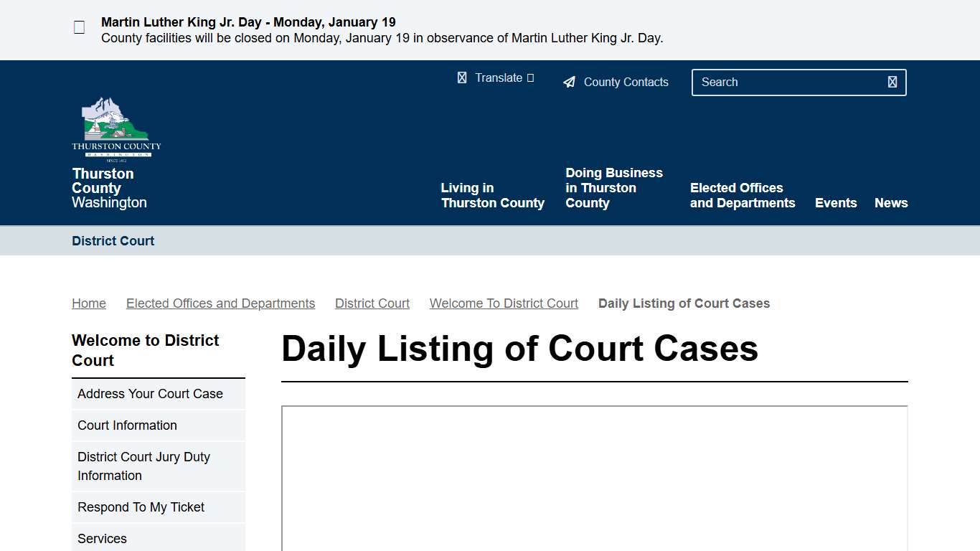
Task: Select the County Contacts send icon
Action: 569,81
